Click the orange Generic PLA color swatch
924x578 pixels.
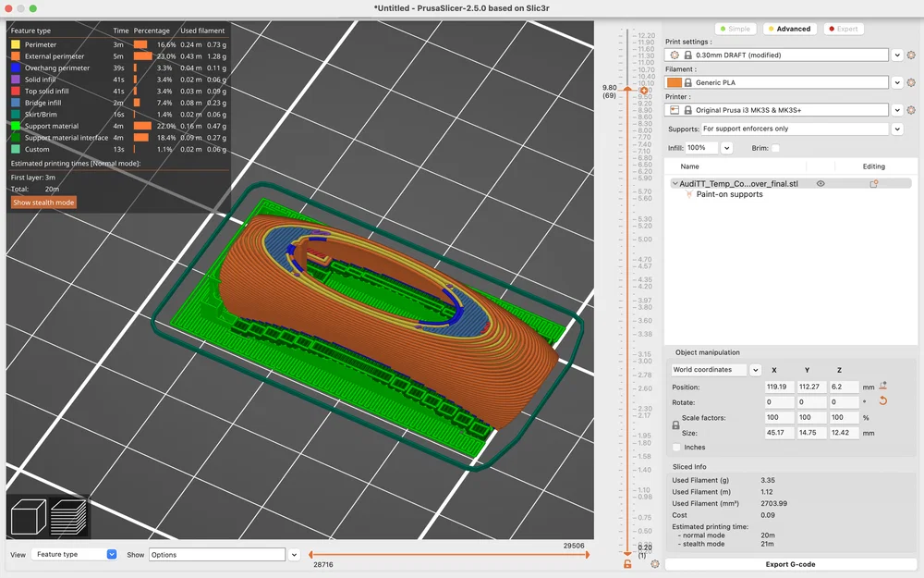(675, 82)
